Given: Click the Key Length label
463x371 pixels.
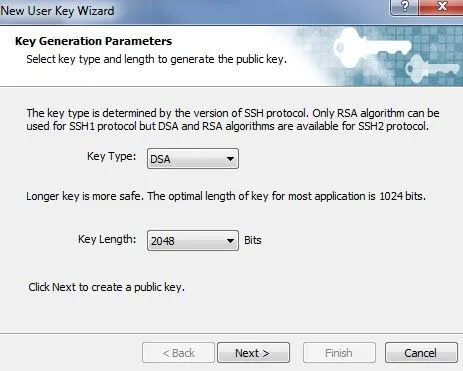Looking at the screenshot, I should point(107,239).
